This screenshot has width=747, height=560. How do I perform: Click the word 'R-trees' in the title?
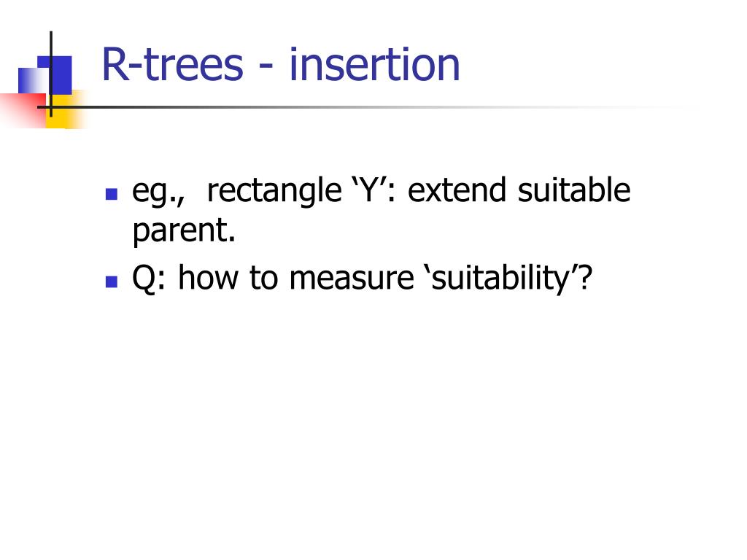click(172, 64)
